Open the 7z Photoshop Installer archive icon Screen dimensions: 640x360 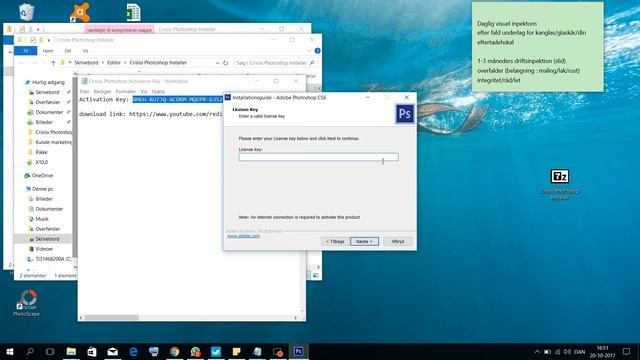click(560, 185)
